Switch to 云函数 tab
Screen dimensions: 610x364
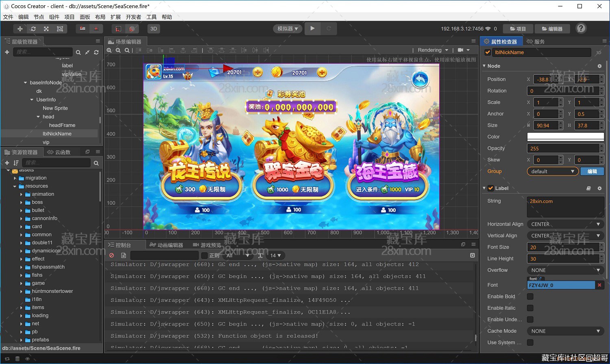(x=59, y=152)
